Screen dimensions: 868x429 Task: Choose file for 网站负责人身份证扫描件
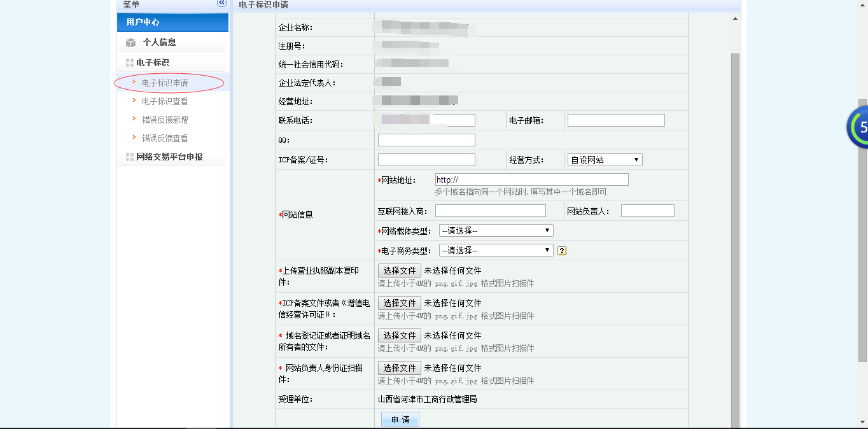point(399,368)
